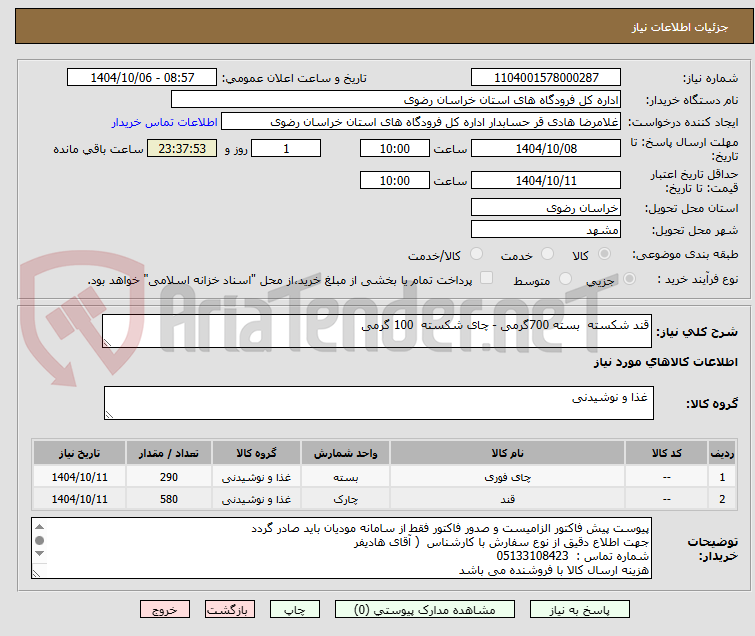This screenshot has width=755, height=636.
Task: Click the تاریخ نیاز column header
Action: coord(79,453)
